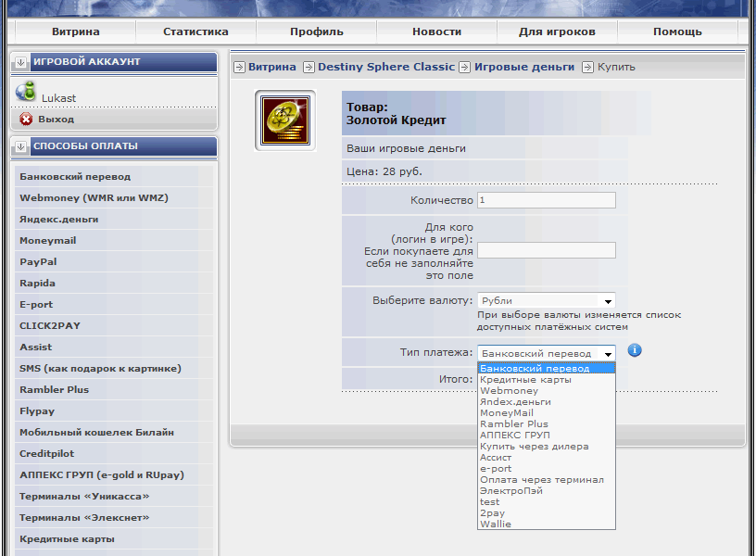756x556 pixels.
Task: Click the blue info icon beside payment type
Action: (635, 351)
